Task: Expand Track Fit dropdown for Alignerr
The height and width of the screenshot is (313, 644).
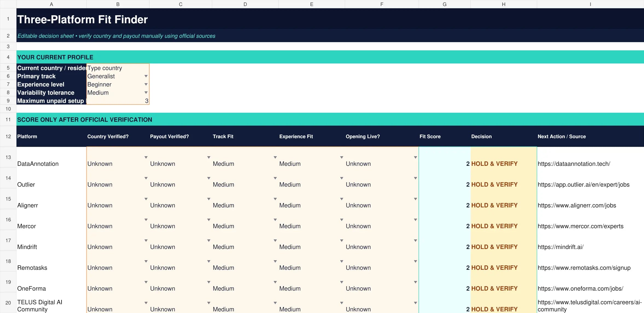Action: (x=275, y=199)
